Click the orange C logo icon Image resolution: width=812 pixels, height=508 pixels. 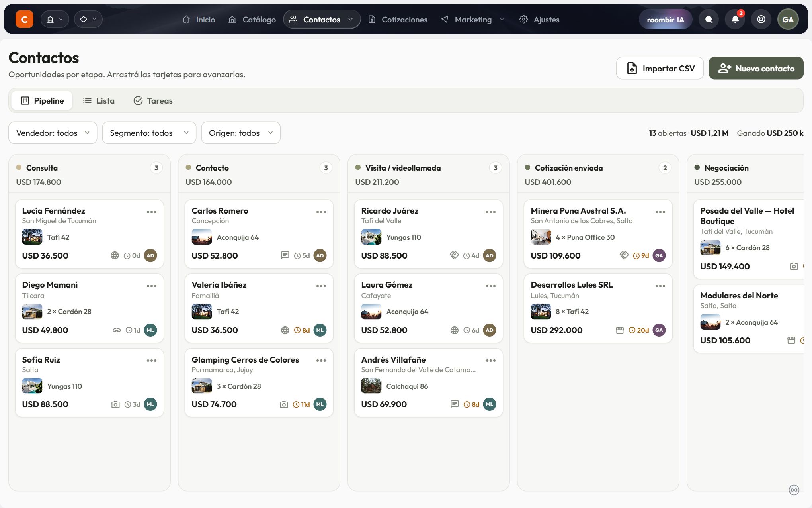click(x=24, y=19)
